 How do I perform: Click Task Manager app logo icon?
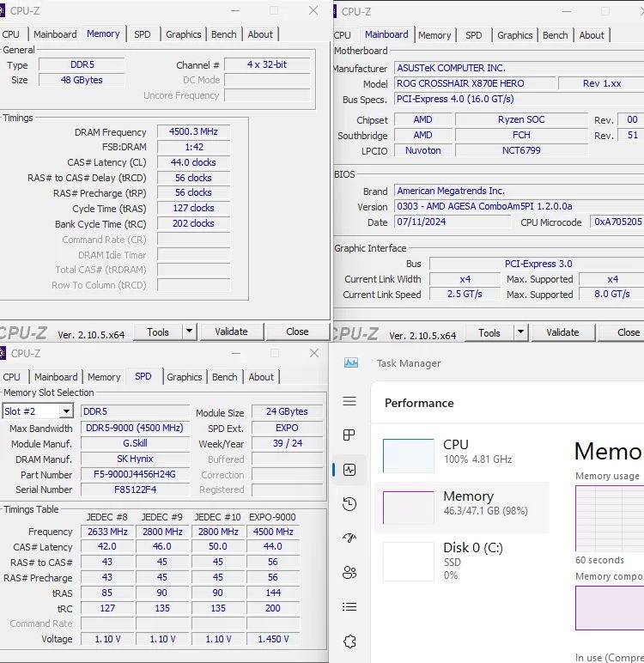(x=351, y=362)
